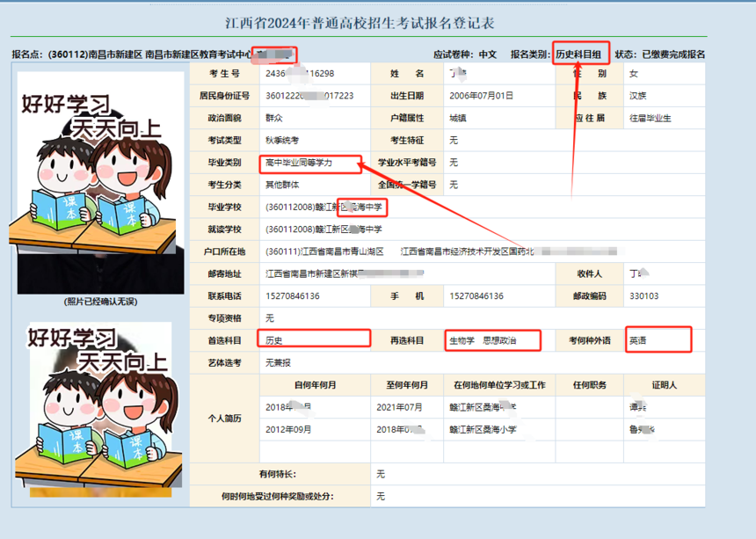
Task: Select the 考生分类 value 其他群体
Action: [282, 185]
